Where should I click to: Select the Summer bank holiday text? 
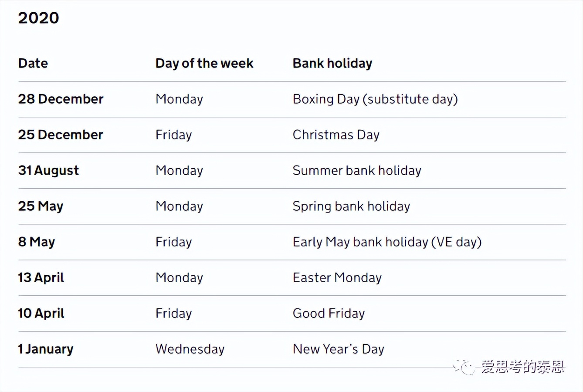point(357,171)
